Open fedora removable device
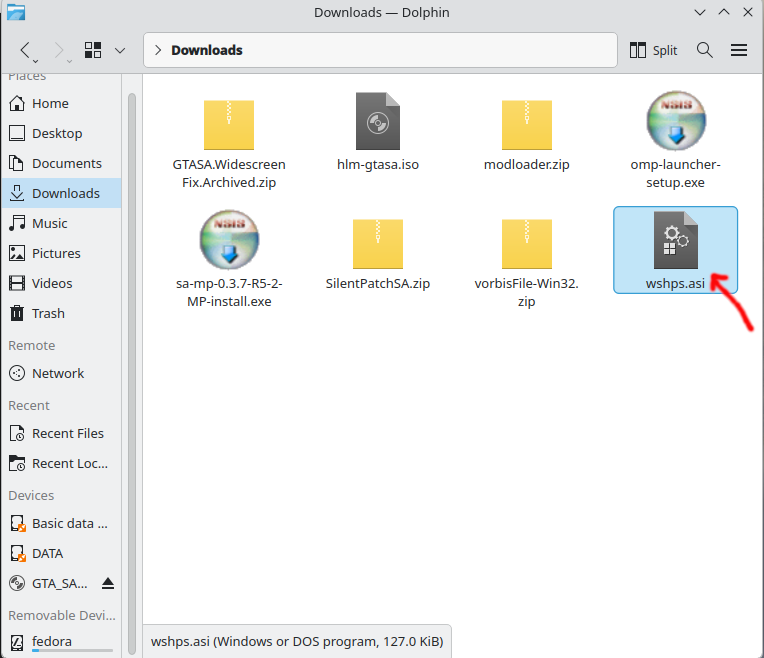This screenshot has width=764, height=658. tap(61, 642)
